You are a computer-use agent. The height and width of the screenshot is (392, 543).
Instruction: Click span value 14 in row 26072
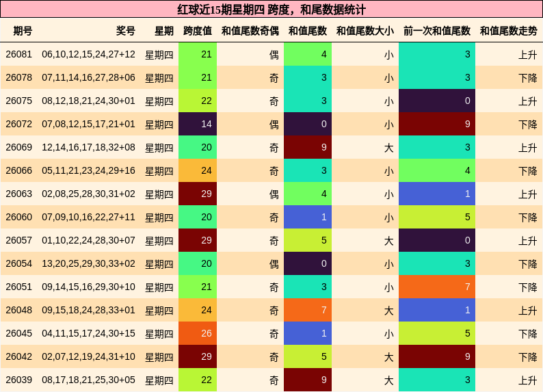coord(198,124)
